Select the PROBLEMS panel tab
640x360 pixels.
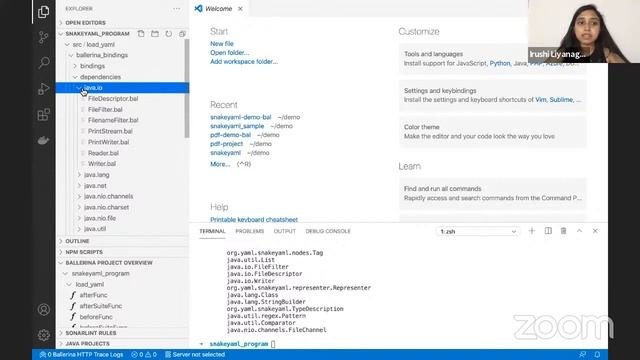click(249, 231)
